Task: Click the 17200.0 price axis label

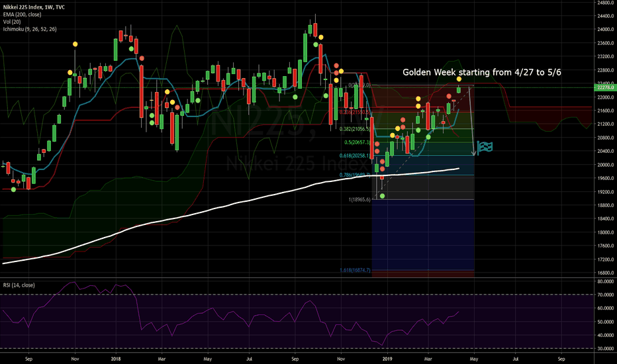Action: pos(605,259)
